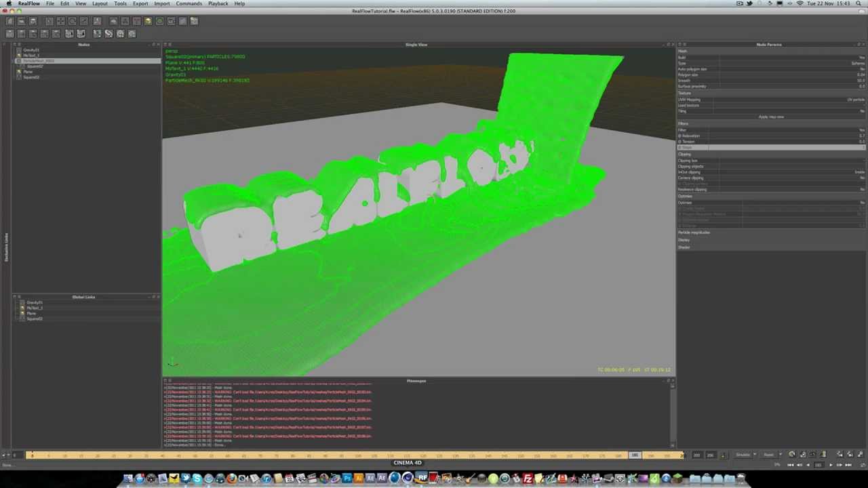Open the Layout menu

pyautogui.click(x=100, y=3)
